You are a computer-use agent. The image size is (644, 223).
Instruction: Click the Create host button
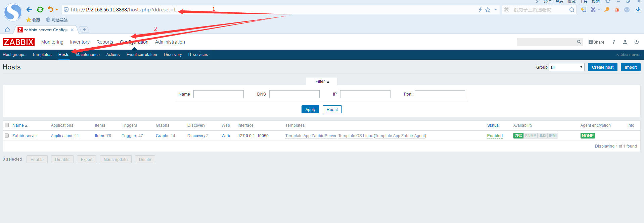pyautogui.click(x=603, y=67)
